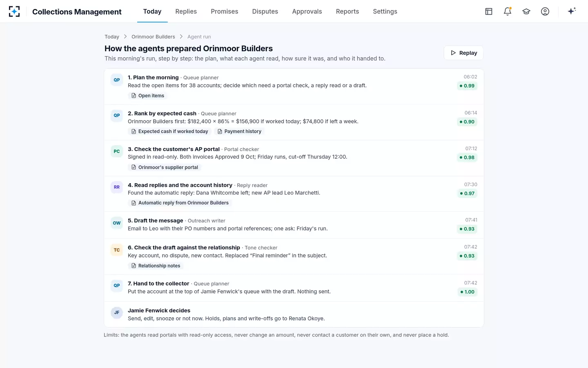Click the TC Tone checker avatar

click(117, 250)
